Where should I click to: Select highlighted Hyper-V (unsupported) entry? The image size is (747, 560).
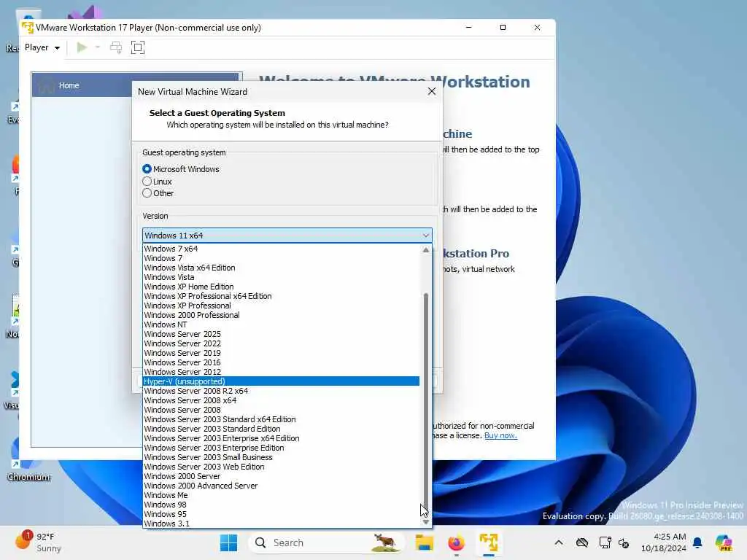(281, 381)
